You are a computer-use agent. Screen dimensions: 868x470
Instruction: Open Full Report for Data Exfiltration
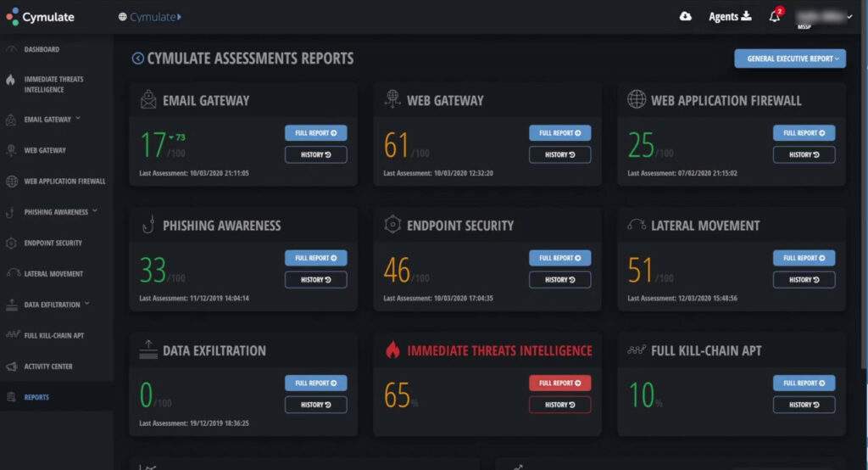tap(315, 383)
